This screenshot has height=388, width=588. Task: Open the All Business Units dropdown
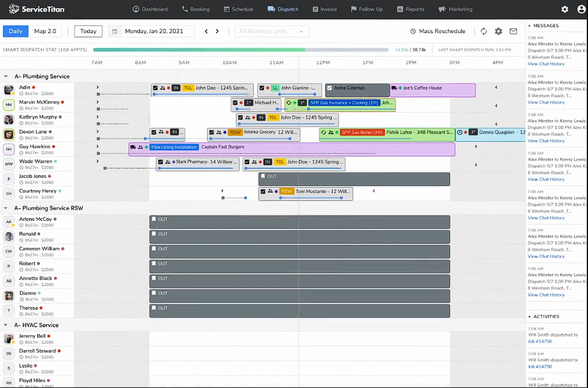272,32
